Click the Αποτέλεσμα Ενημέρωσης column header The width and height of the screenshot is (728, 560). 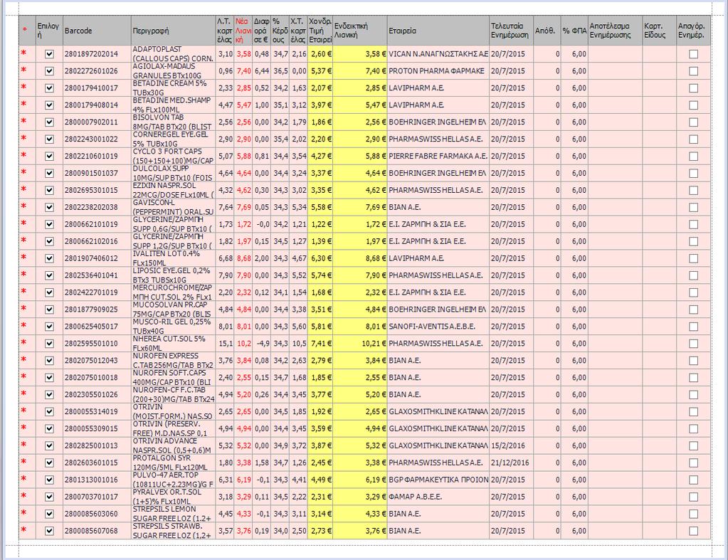point(615,31)
